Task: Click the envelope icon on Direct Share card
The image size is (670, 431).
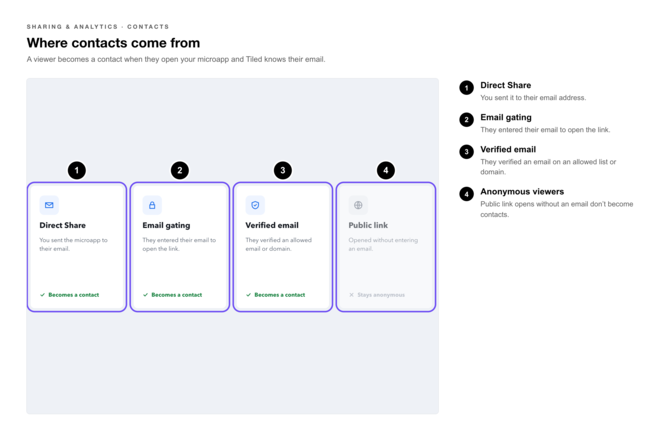Action: (x=49, y=205)
